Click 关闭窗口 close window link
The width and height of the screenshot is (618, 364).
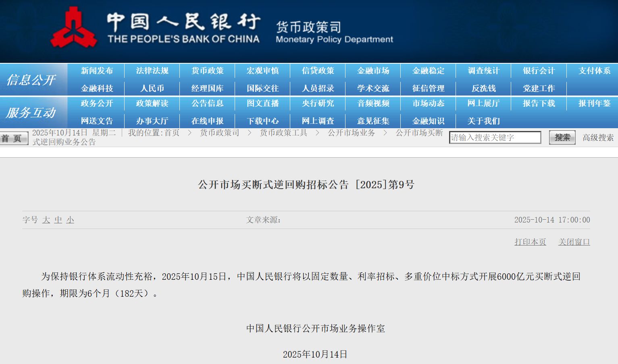(574, 242)
